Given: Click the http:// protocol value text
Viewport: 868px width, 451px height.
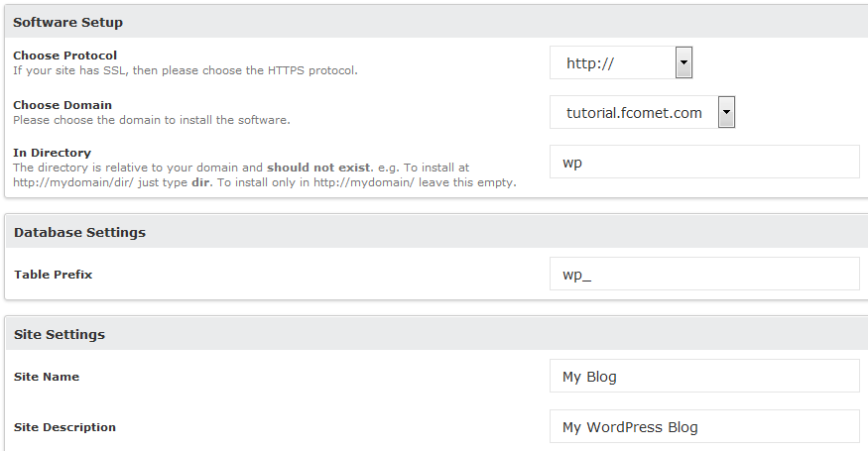Looking at the screenshot, I should pyautogui.click(x=590, y=63).
